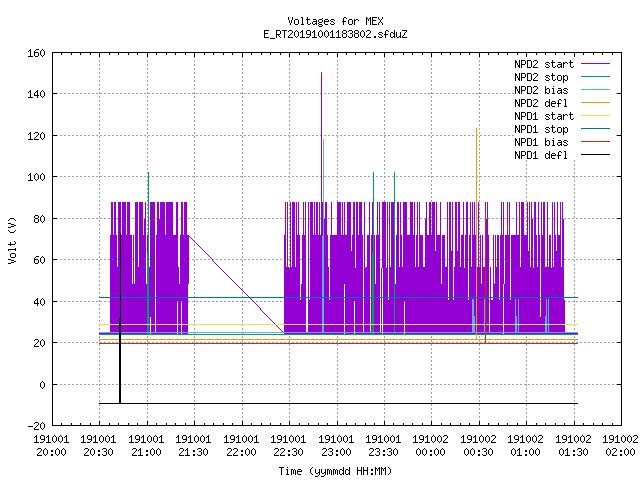This screenshot has width=640, height=480.
Task: Select the 'NPD2 stop' legend label
Action: [541, 77]
